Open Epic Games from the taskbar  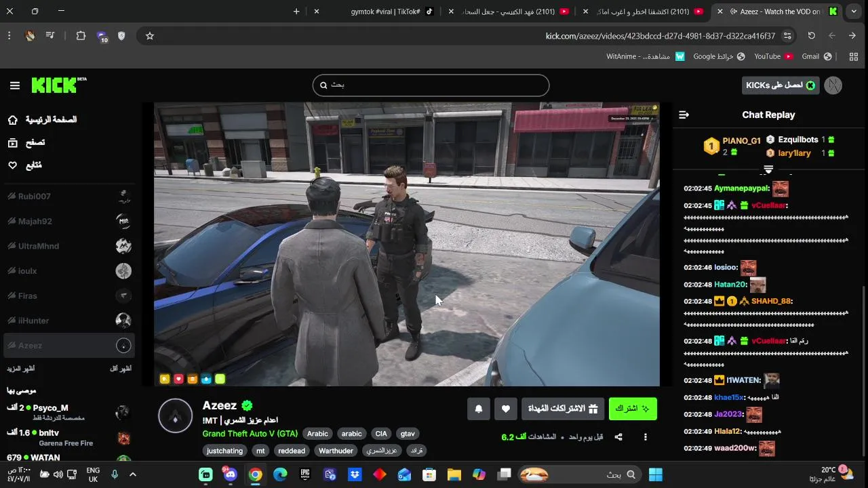pos(305,475)
